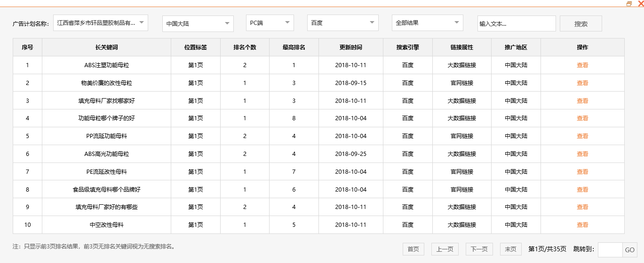Screen dimensions: 644x263
Task: Open 查看 for 中空改性母料
Action: pos(582,225)
